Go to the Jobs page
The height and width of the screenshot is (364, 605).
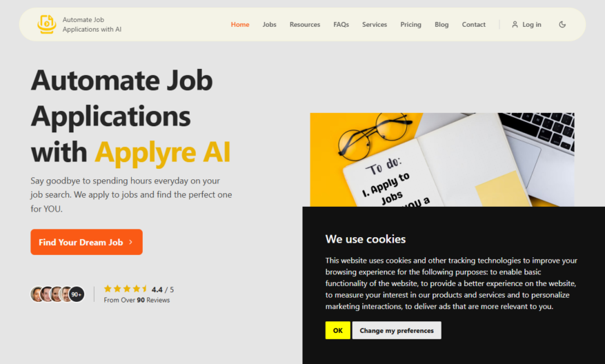coord(269,25)
